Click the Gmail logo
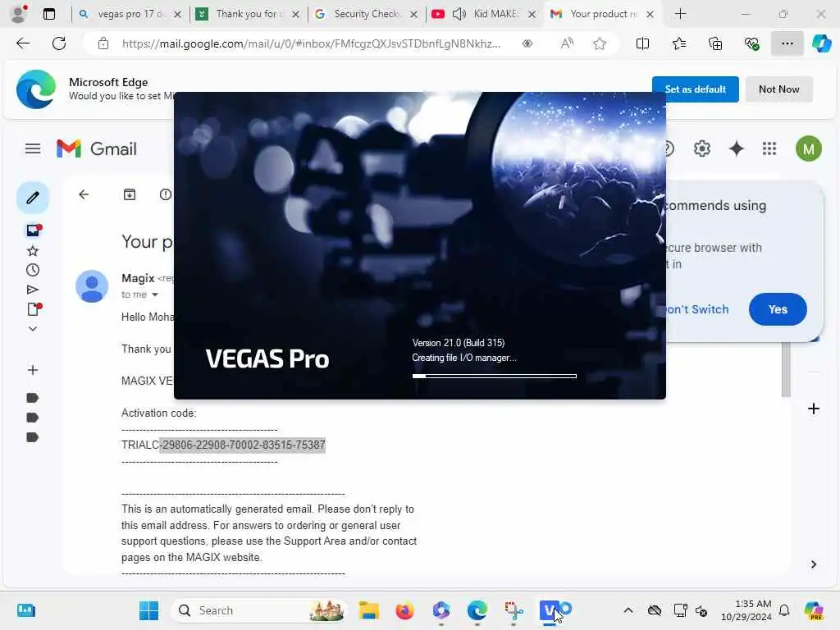Screen dimensions: 840x630 (x=97, y=148)
